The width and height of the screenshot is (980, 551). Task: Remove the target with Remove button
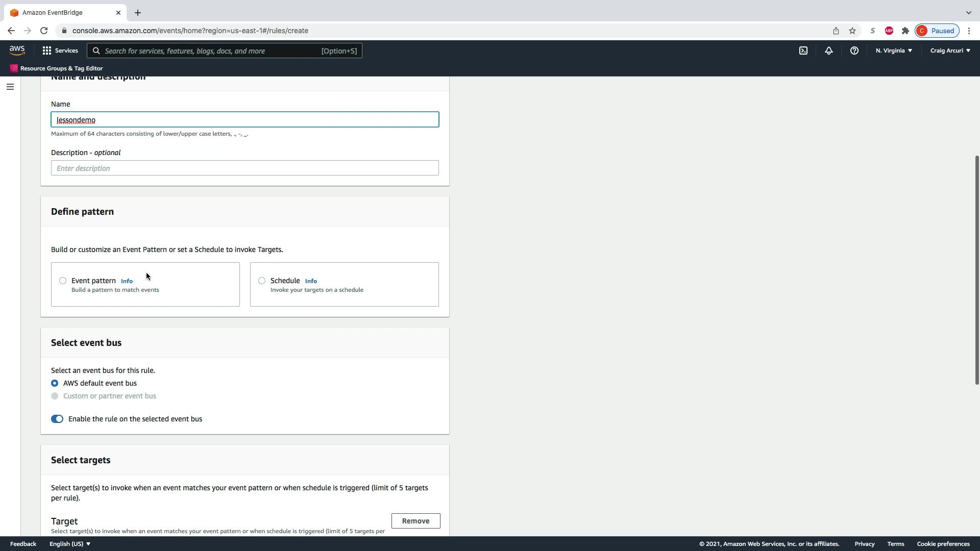[415, 521]
